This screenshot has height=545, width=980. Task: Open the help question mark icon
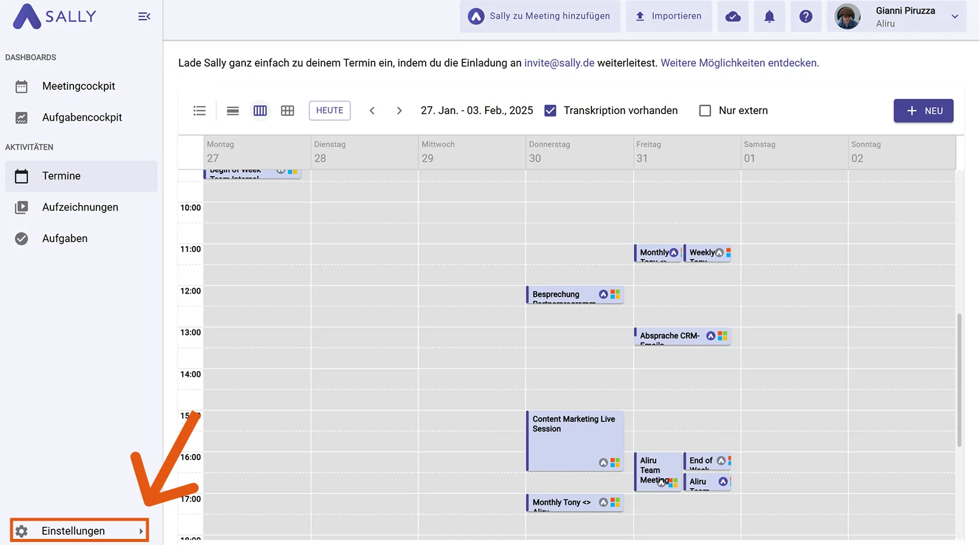[x=806, y=16]
